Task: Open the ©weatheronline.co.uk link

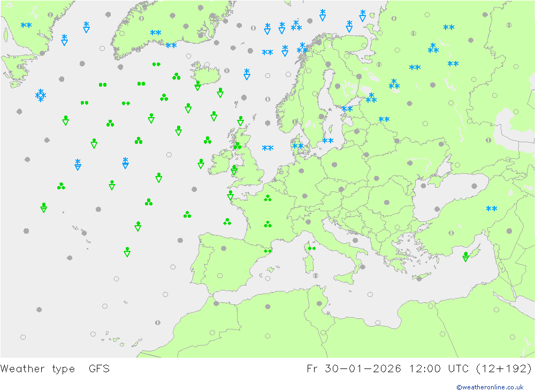Action: pos(490,387)
